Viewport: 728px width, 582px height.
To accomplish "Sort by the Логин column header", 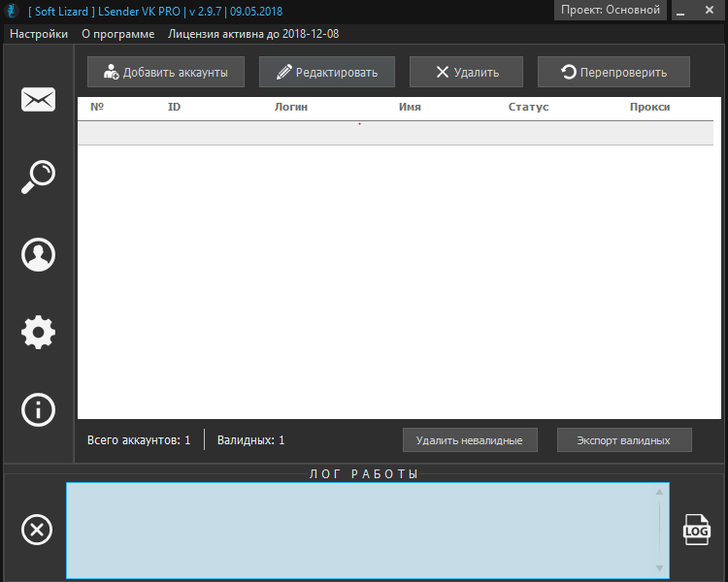I will 290,107.
